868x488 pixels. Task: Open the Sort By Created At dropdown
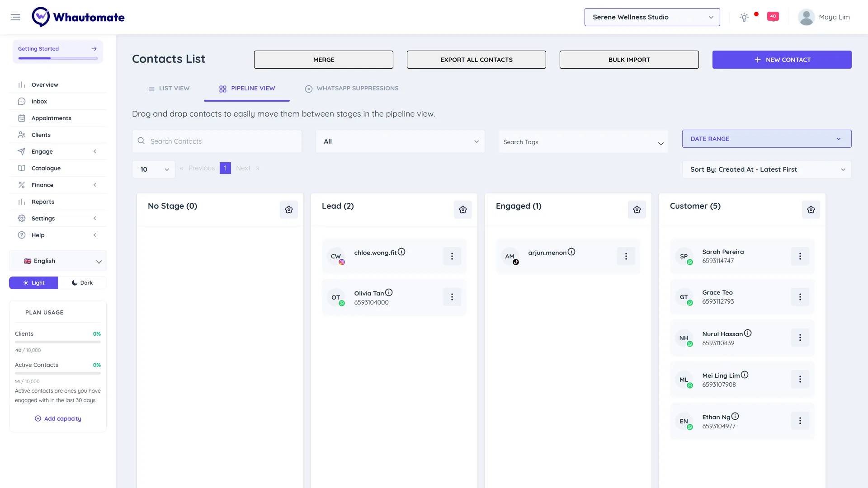pyautogui.click(x=767, y=169)
